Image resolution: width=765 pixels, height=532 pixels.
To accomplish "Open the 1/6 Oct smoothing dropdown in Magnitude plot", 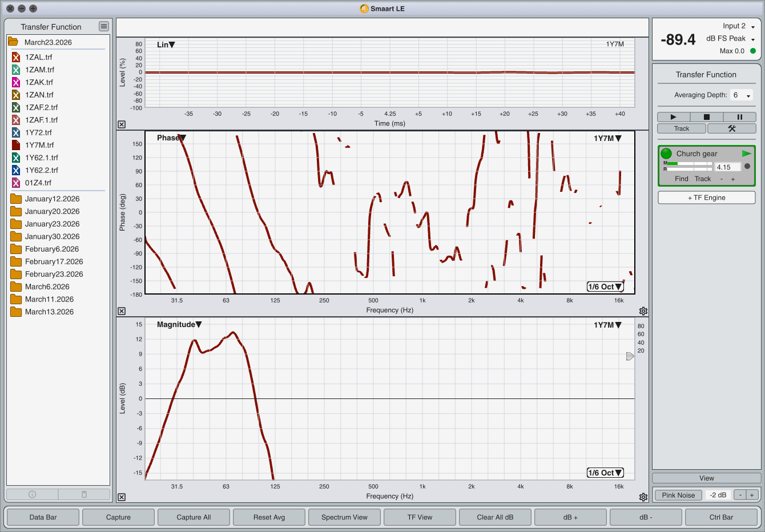I will click(x=605, y=473).
